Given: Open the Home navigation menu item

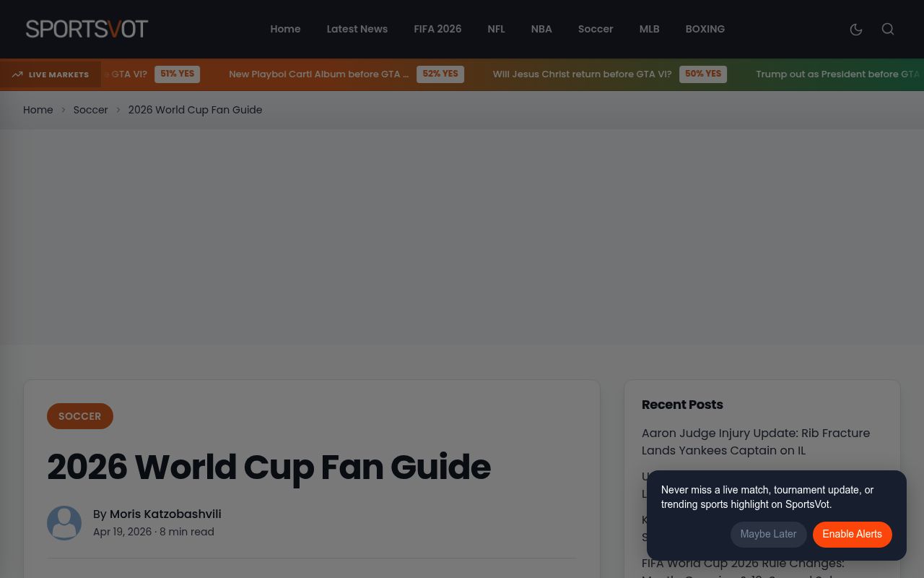Looking at the screenshot, I should 285,29.
